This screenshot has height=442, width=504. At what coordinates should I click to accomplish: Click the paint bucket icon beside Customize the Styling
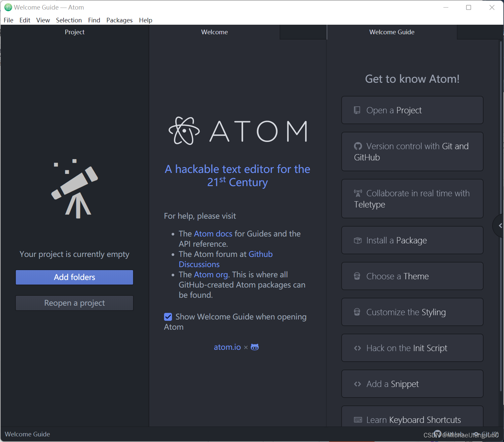click(x=357, y=312)
